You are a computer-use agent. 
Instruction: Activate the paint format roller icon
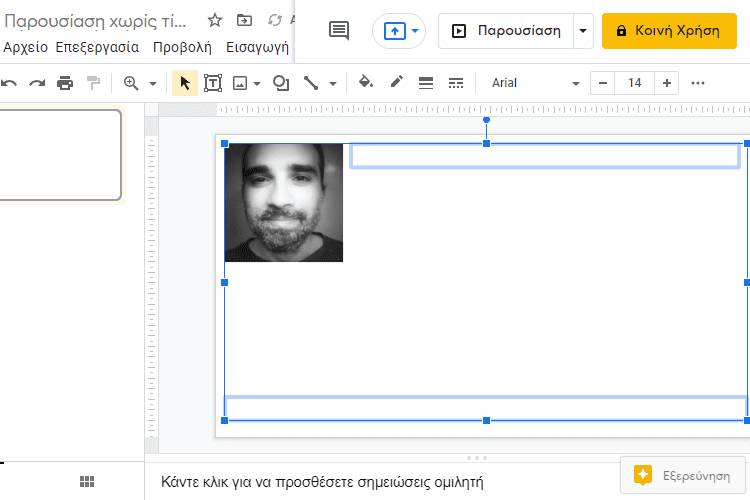click(x=93, y=83)
